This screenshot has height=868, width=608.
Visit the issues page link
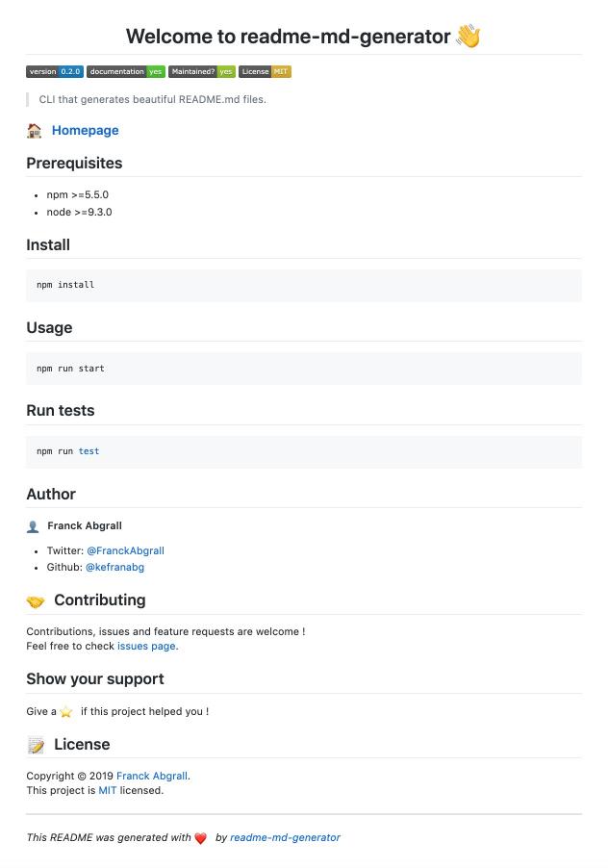[x=146, y=647]
